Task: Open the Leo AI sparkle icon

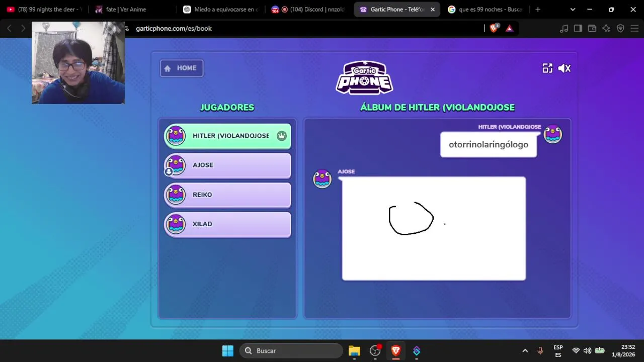Action: 606,29
